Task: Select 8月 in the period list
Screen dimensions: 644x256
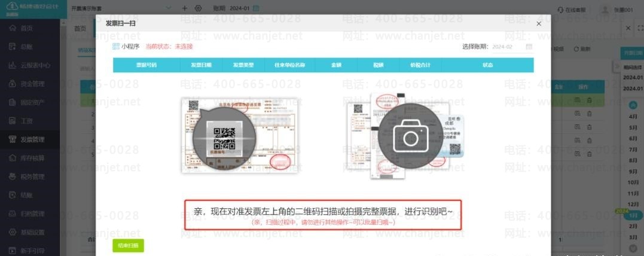Action: click(633, 161)
